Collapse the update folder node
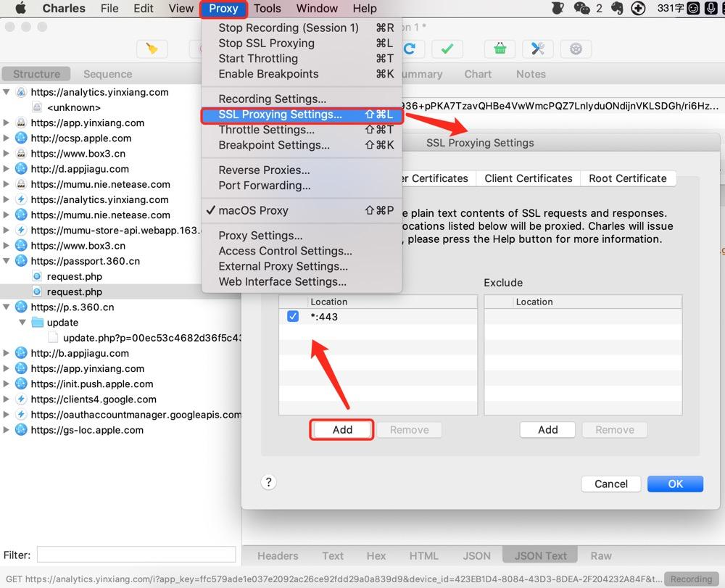 tap(22, 322)
